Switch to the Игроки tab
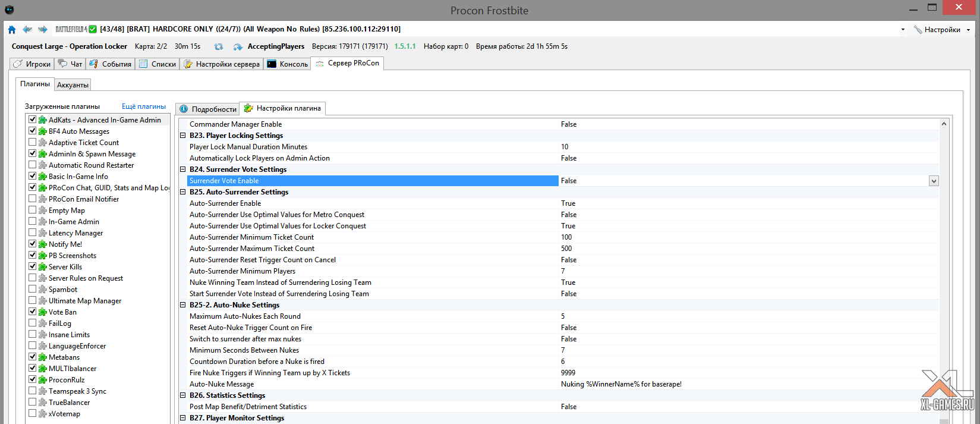Screen dimensions: 980x424 coord(33,64)
